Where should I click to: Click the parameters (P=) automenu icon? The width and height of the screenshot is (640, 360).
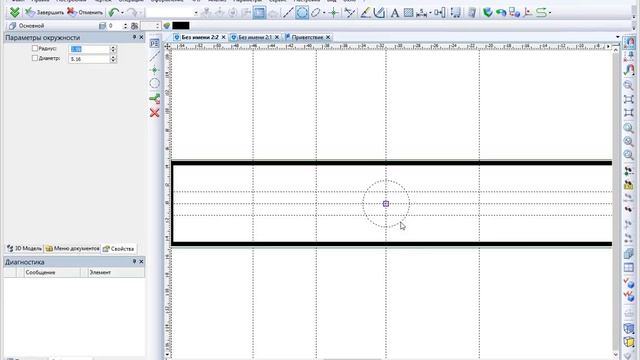pos(154,43)
